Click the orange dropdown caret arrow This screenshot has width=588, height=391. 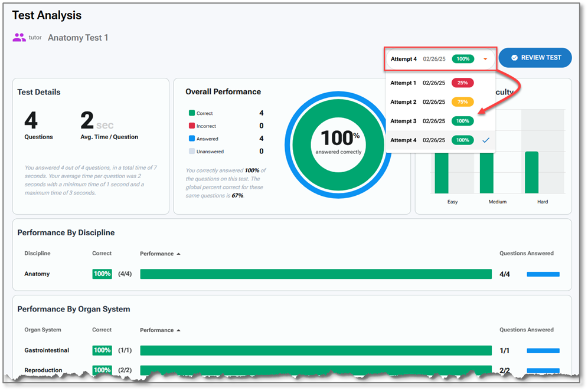(x=485, y=59)
